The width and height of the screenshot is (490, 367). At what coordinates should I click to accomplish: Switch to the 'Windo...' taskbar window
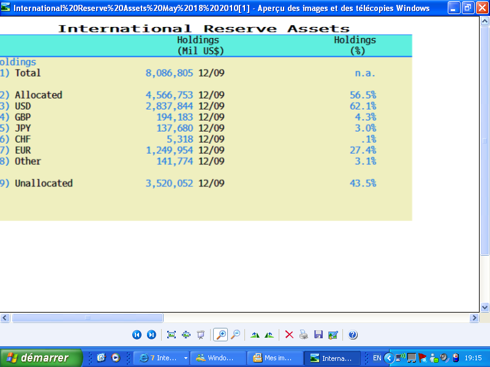pyautogui.click(x=217, y=358)
